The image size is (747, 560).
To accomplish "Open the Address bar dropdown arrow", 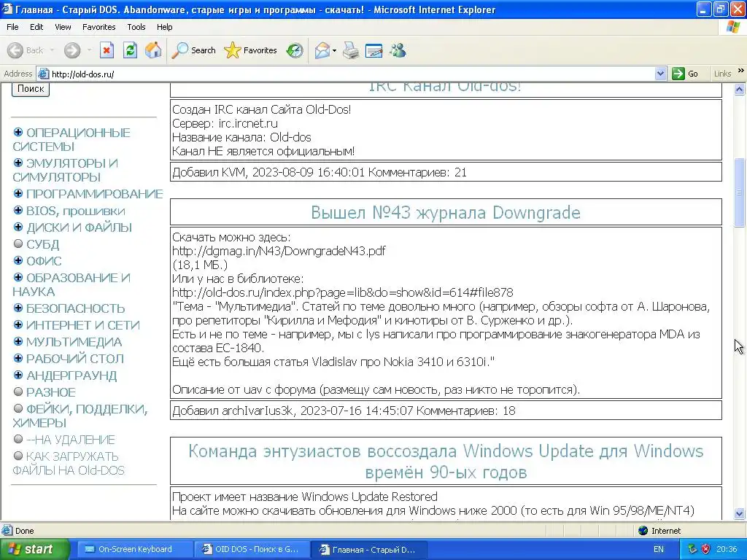I will 660,74.
